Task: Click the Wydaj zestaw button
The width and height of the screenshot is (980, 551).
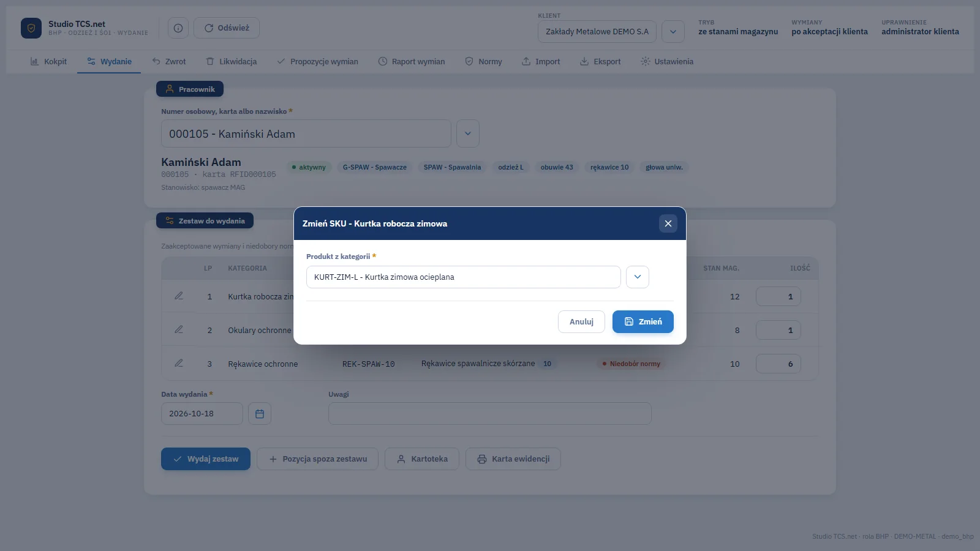Action: pos(206,459)
